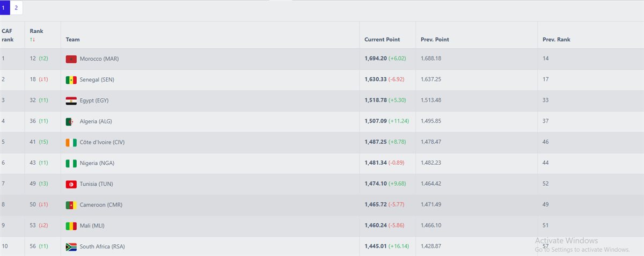Click the Tunisia flag icon
Image resolution: width=644 pixels, height=256 pixels.
point(71,184)
